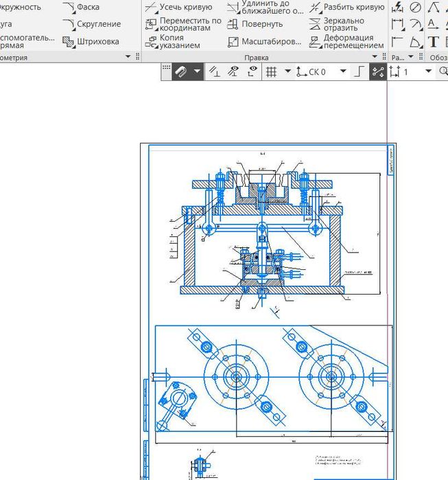
Task: Select the Штриховка hatch tool
Action: [91, 42]
